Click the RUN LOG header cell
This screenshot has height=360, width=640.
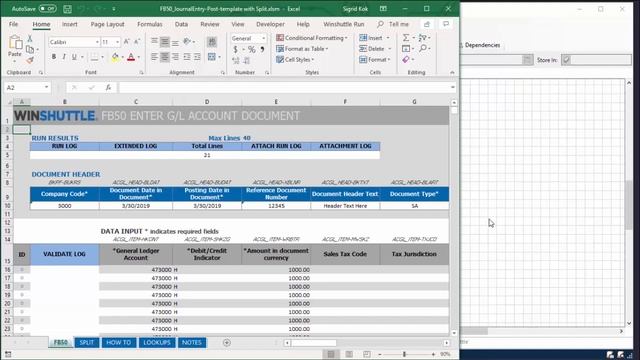pos(64,146)
